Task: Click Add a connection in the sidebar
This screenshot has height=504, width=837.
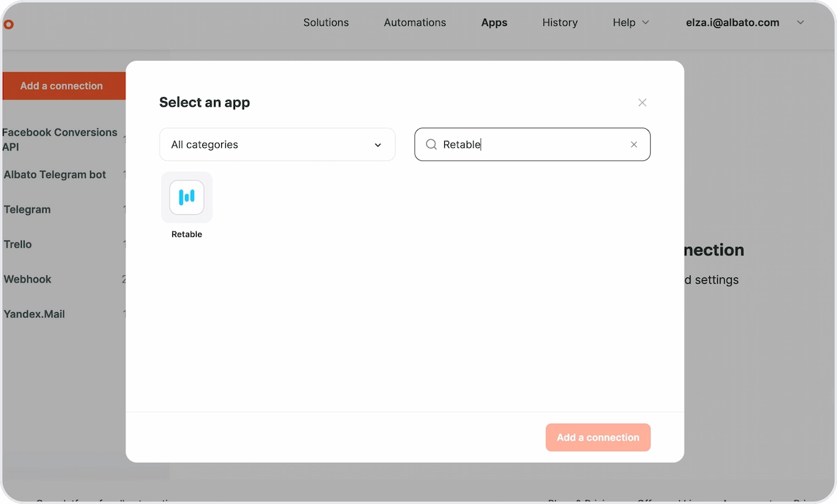Action: tap(61, 86)
